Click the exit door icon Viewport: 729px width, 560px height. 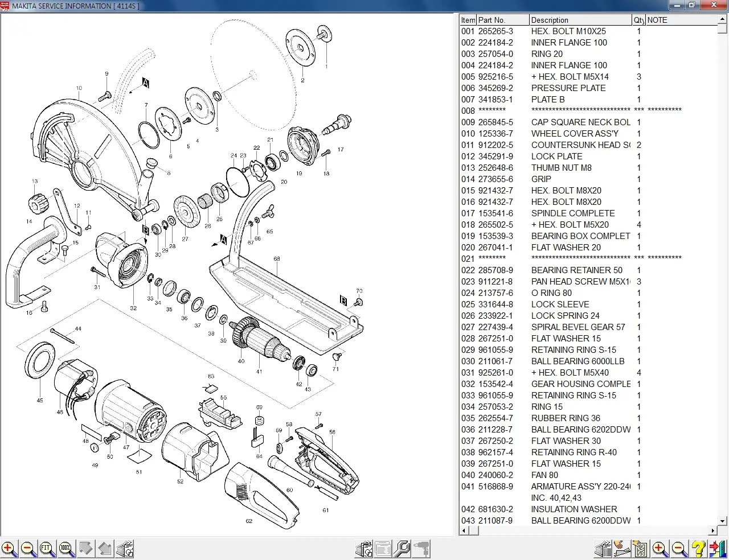[x=717, y=549]
